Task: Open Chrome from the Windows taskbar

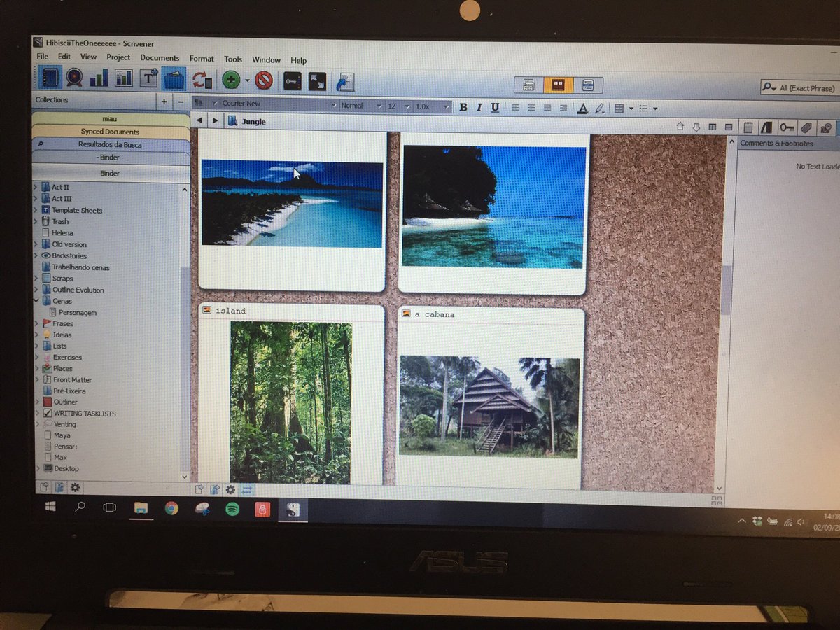Action: (x=171, y=509)
